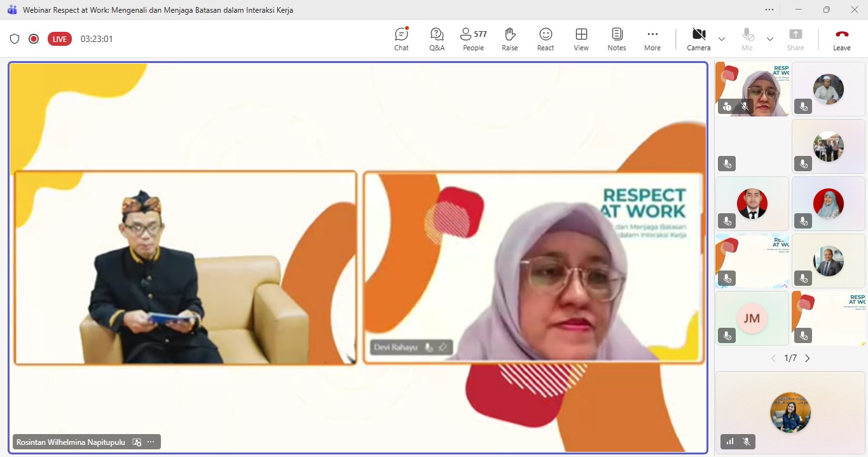Image resolution: width=868 pixels, height=457 pixels.
Task: Open the React emoji menu
Action: (x=545, y=39)
